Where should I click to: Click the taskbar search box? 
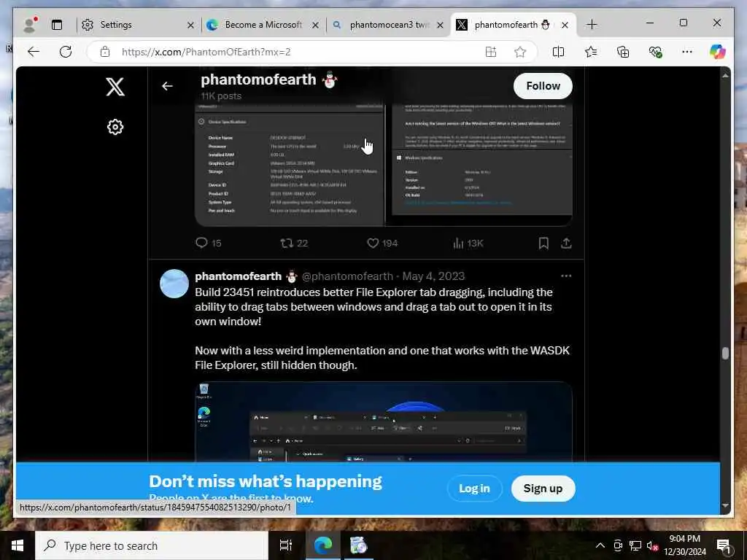point(152,545)
